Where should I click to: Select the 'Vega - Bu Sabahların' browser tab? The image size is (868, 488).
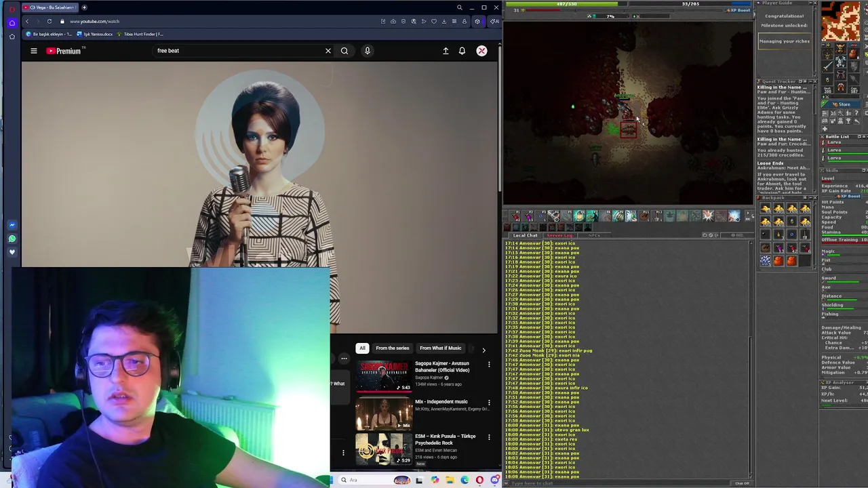51,7
